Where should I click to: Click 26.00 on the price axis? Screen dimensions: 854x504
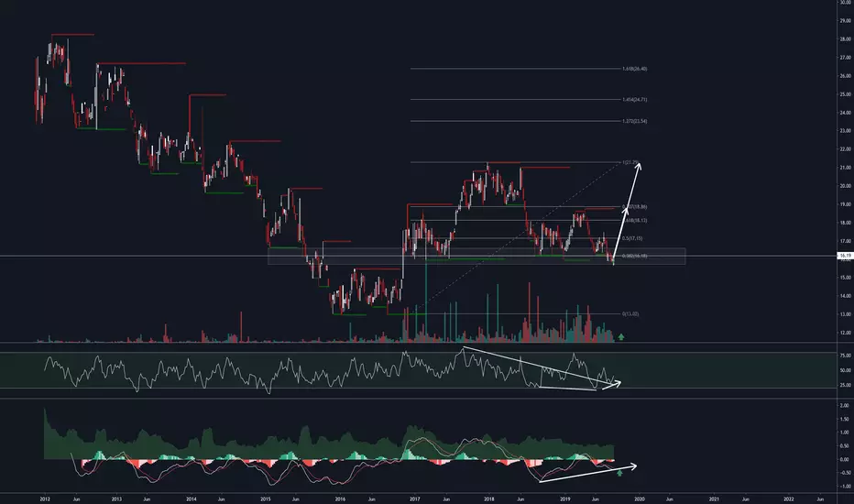[845, 76]
